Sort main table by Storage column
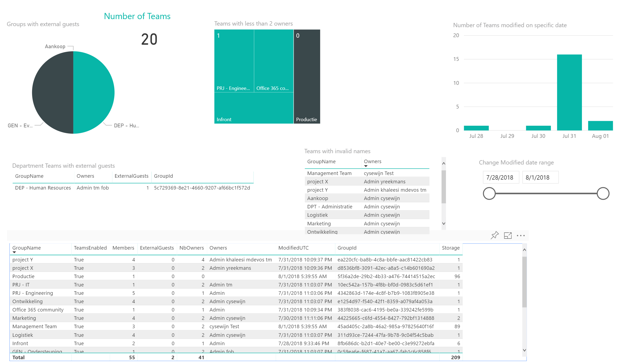Screen dimensions: 628x364 tap(451, 248)
